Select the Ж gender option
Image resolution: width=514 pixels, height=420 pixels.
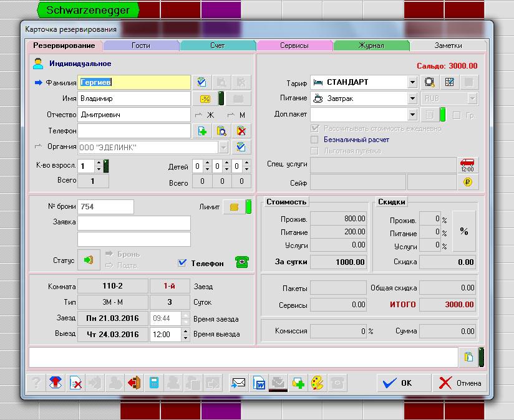tap(204, 115)
